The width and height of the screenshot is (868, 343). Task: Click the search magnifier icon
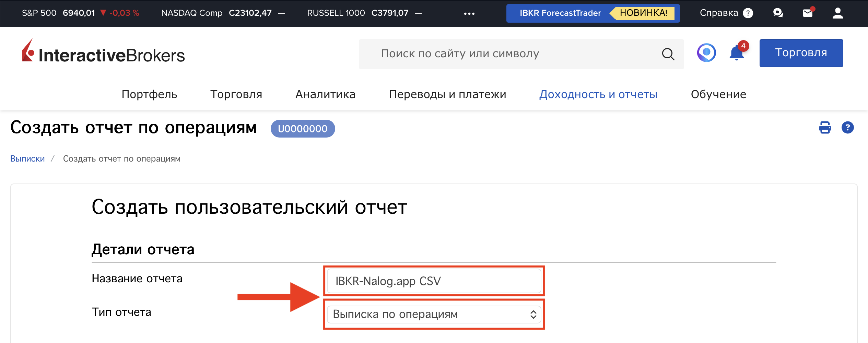click(668, 54)
